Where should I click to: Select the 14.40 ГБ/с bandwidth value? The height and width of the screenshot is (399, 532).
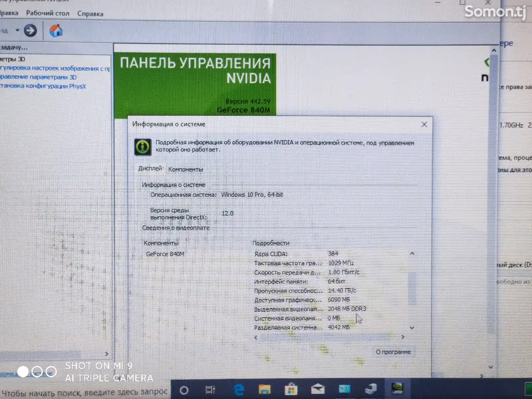(342, 290)
